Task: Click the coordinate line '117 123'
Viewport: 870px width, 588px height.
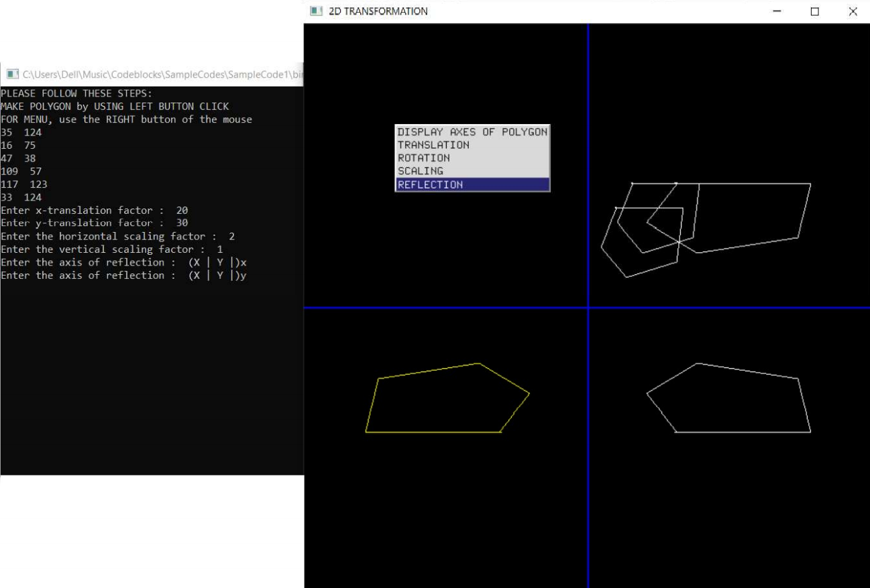Action: 24,184
